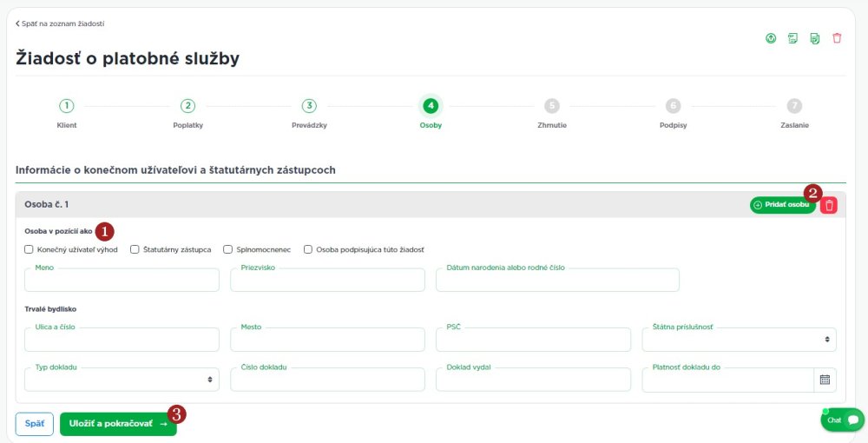Screen dimensions: 868x443
Task: Open the Chat bubble widget
Action: pos(843,420)
